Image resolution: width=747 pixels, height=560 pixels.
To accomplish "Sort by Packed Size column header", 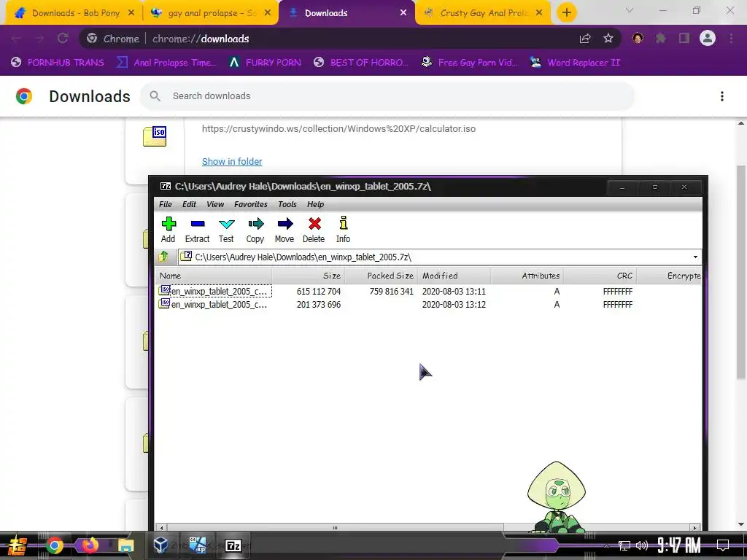I will (x=381, y=276).
